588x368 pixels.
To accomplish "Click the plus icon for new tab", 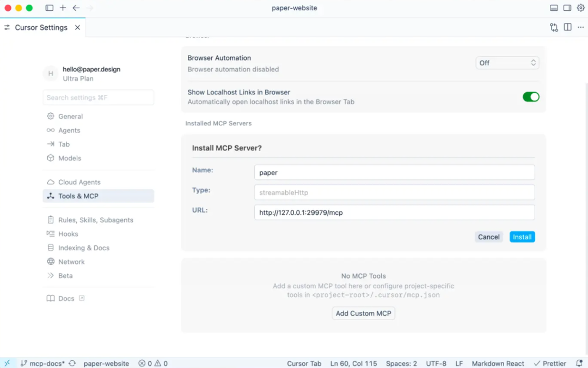I will 63,8.
